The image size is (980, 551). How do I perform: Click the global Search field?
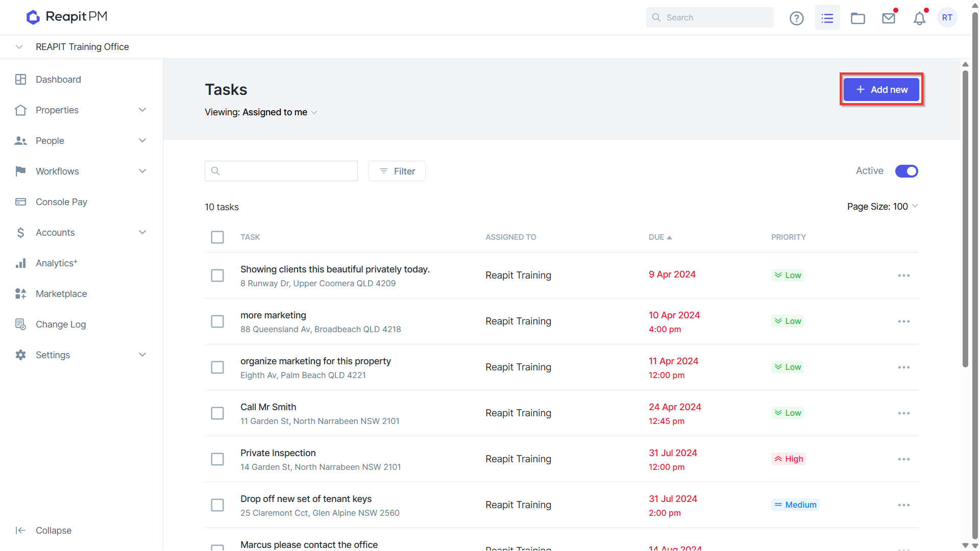(710, 17)
